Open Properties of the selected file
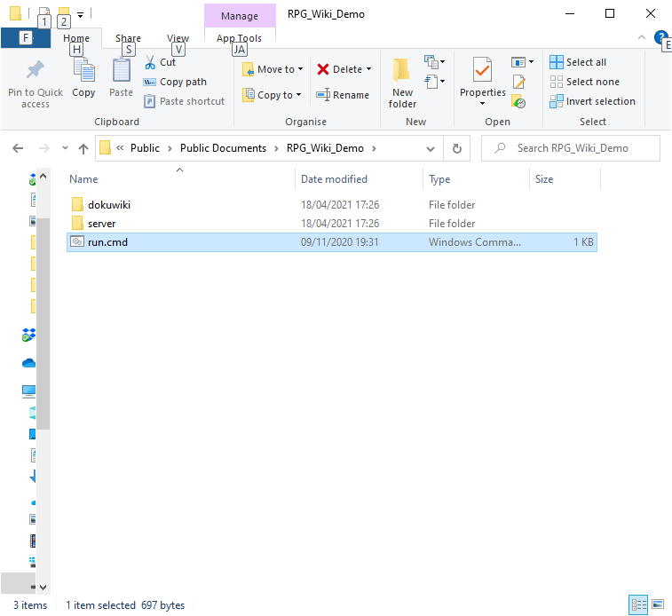The width and height of the screenshot is (672, 616). 483,76
